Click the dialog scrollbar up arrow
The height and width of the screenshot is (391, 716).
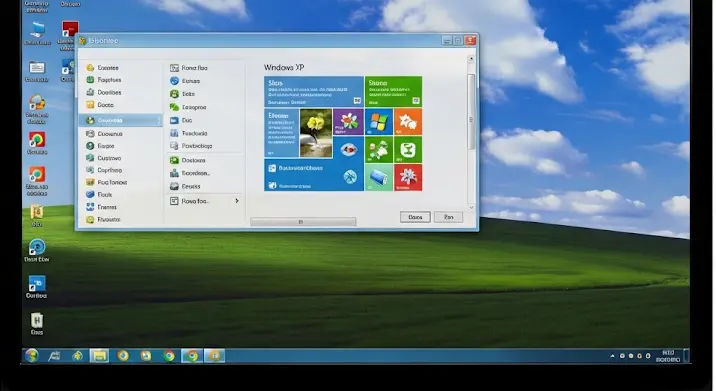471,58
